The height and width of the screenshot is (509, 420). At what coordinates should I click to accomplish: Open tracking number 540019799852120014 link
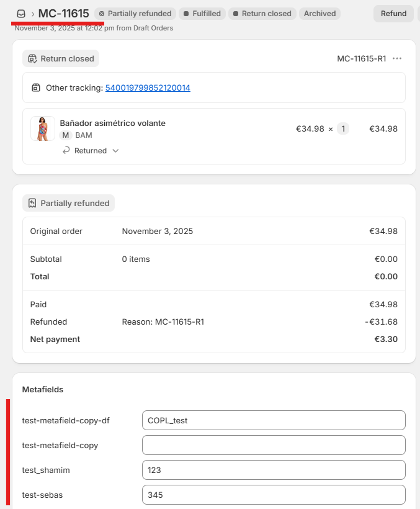point(148,88)
